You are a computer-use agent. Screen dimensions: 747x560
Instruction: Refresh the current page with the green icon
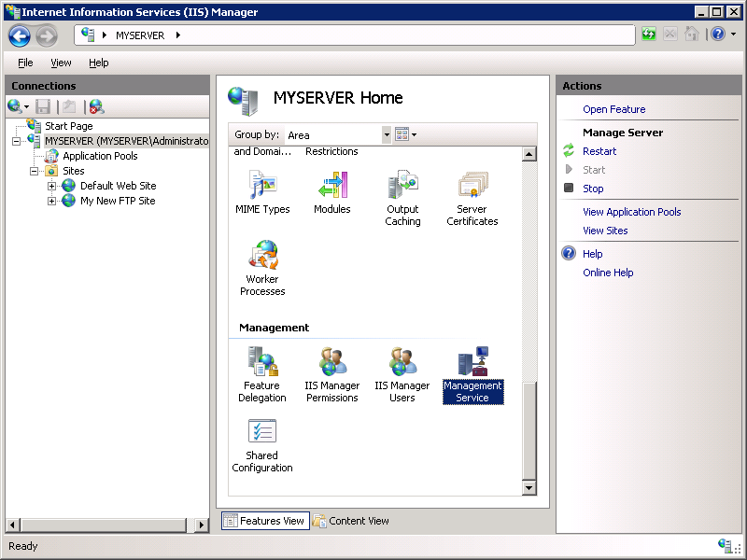[647, 34]
